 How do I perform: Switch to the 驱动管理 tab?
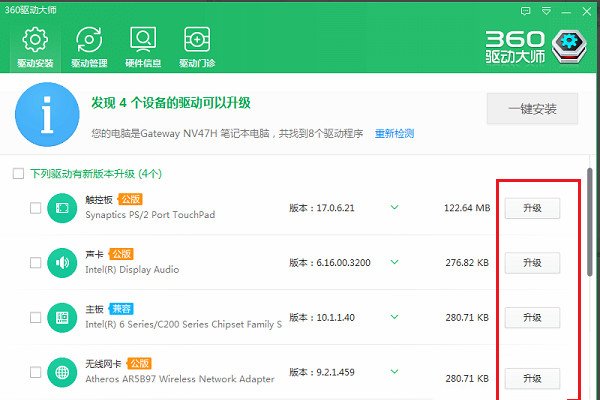tap(88, 47)
